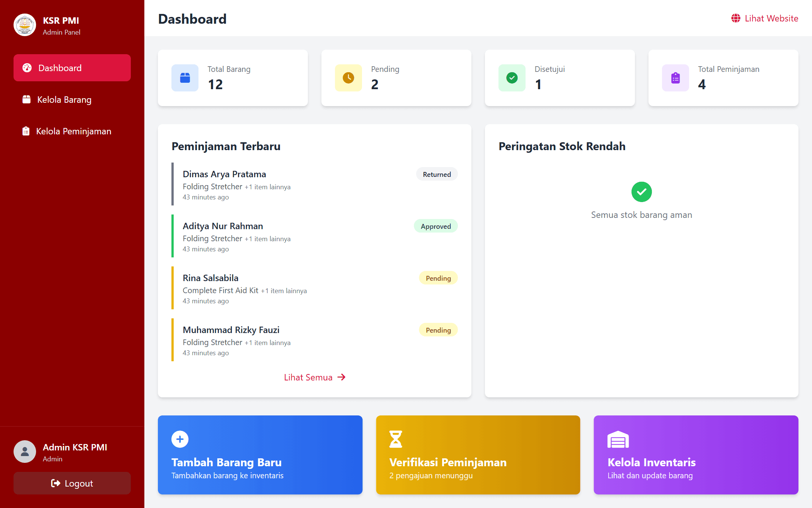Viewport: 812px width, 508px height.
Task: Click Muhammad Rizky Fauzi's Pending badge
Action: click(438, 330)
